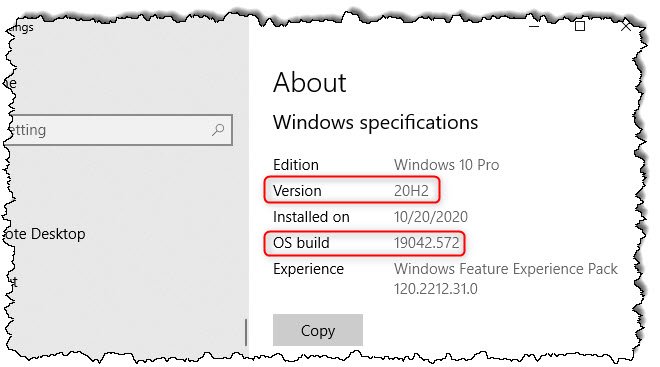
Task: Select the 10/20/2020 install date
Action: (x=431, y=217)
